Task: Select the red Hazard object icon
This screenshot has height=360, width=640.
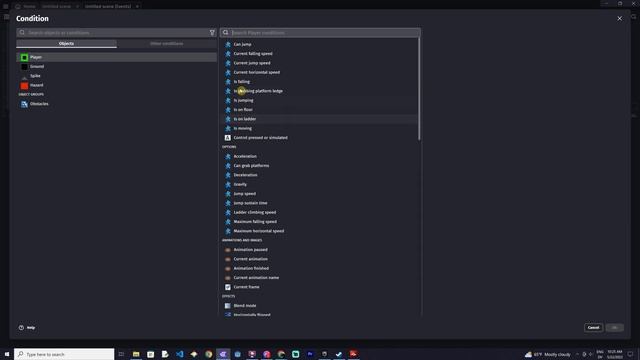Action: (x=24, y=85)
